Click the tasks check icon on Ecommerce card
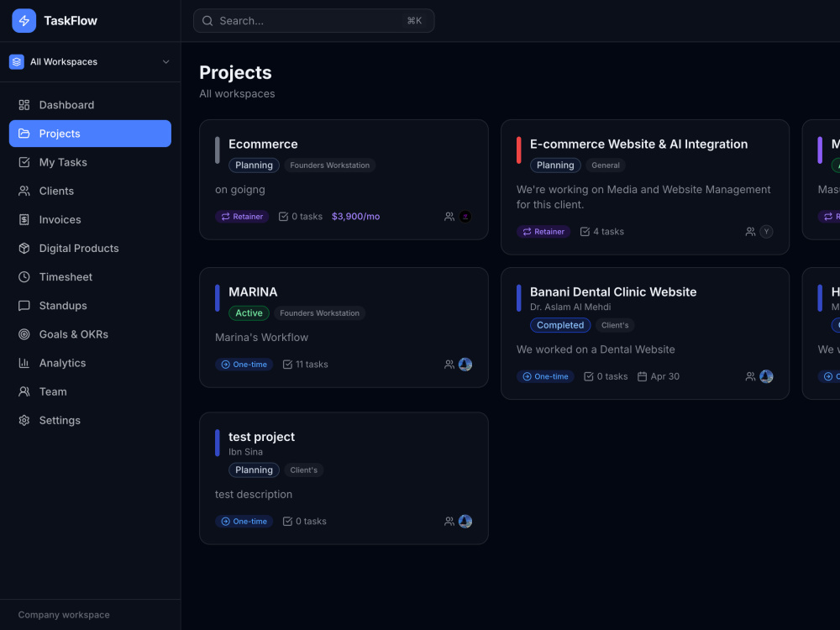The image size is (840, 630). click(x=283, y=217)
